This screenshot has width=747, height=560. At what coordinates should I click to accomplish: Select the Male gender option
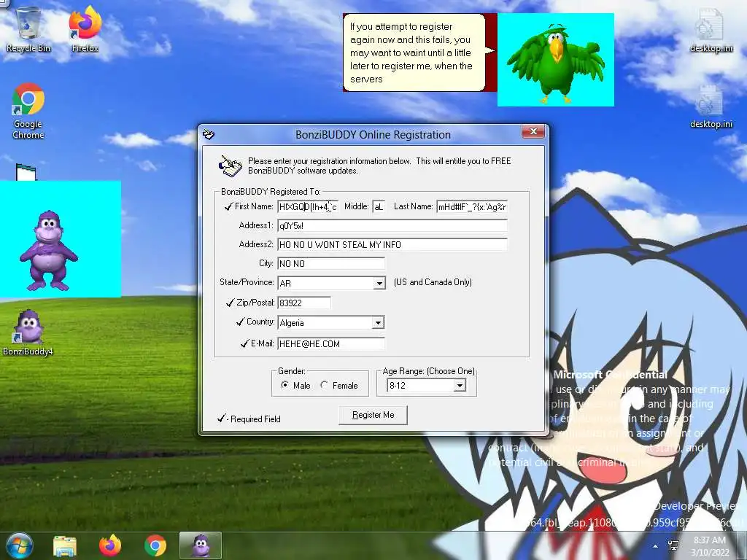click(x=295, y=385)
